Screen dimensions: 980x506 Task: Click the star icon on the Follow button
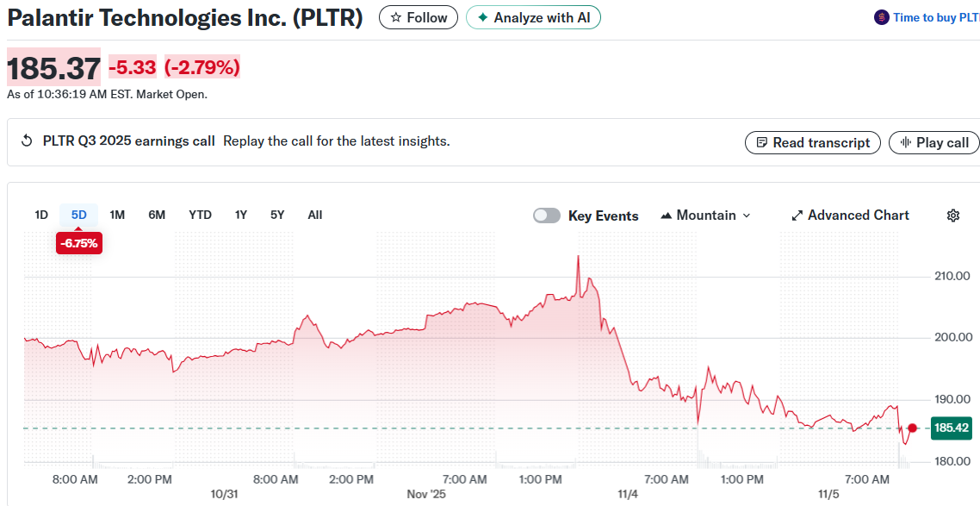point(395,16)
